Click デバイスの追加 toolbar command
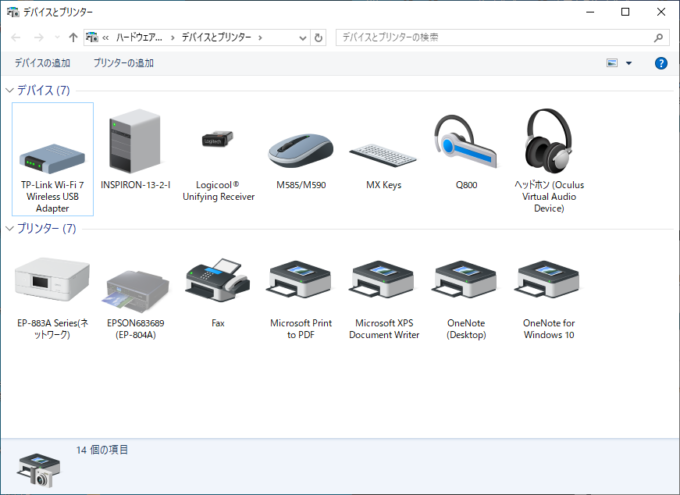The image size is (680, 495). (42, 63)
